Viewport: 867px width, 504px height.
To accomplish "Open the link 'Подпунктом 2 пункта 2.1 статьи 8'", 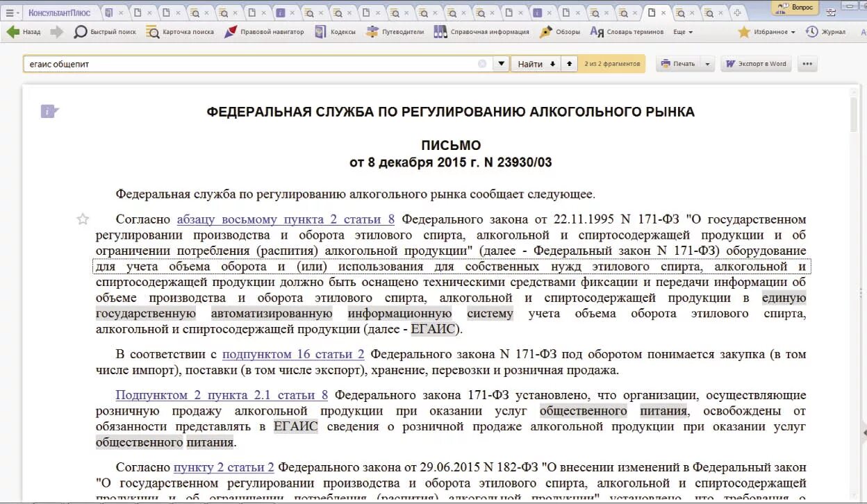I will 222,395.
